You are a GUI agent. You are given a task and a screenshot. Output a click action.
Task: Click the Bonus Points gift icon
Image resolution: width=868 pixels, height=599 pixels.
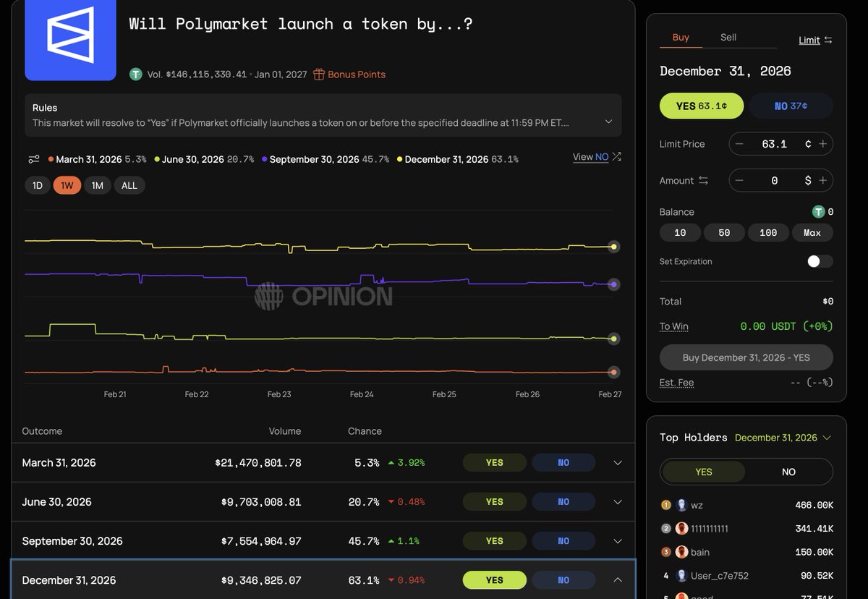[319, 75]
